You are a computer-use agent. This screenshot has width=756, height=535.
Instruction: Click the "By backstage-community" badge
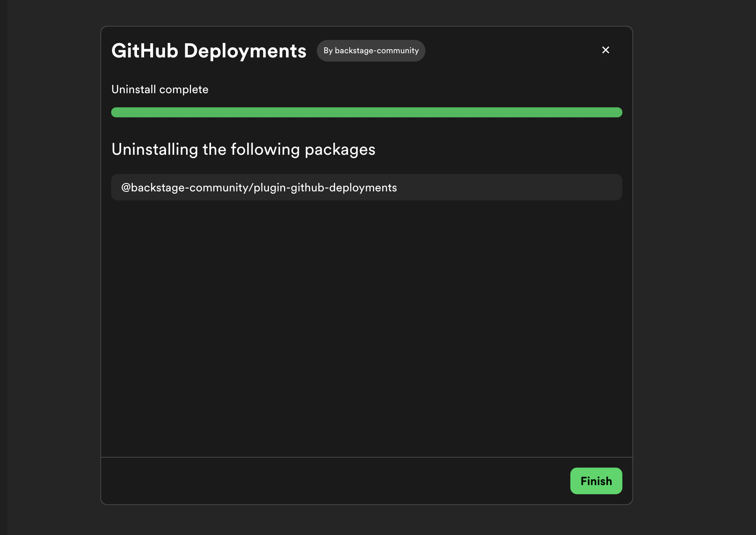click(x=371, y=51)
